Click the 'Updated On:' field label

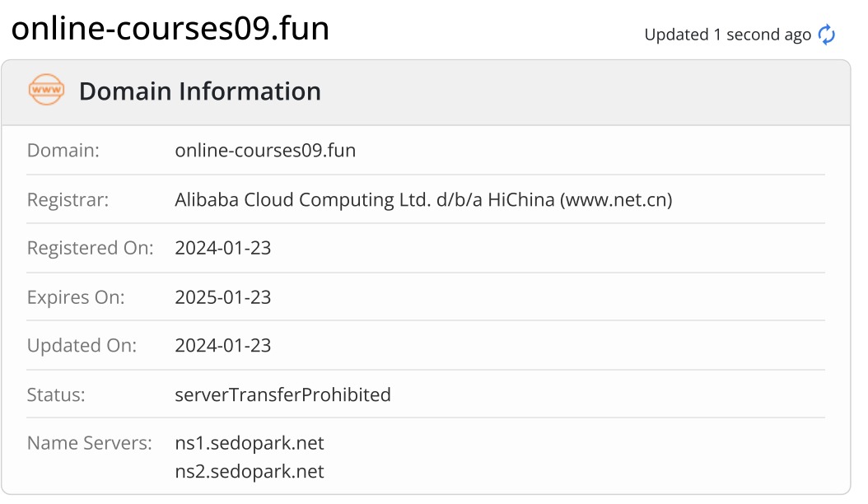click(82, 346)
